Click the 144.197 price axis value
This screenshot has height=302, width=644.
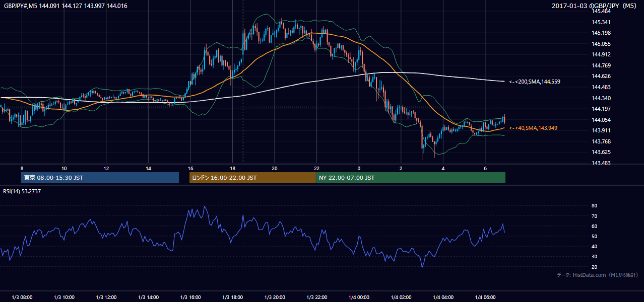click(x=602, y=109)
